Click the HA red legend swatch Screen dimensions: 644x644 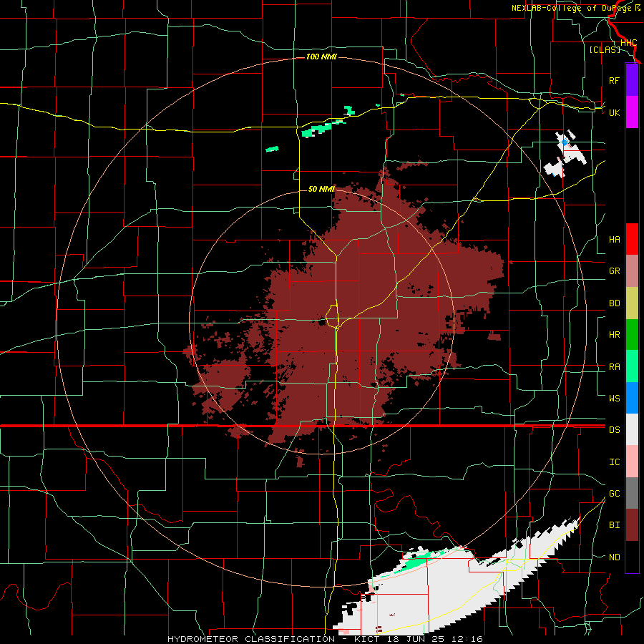[x=632, y=239]
